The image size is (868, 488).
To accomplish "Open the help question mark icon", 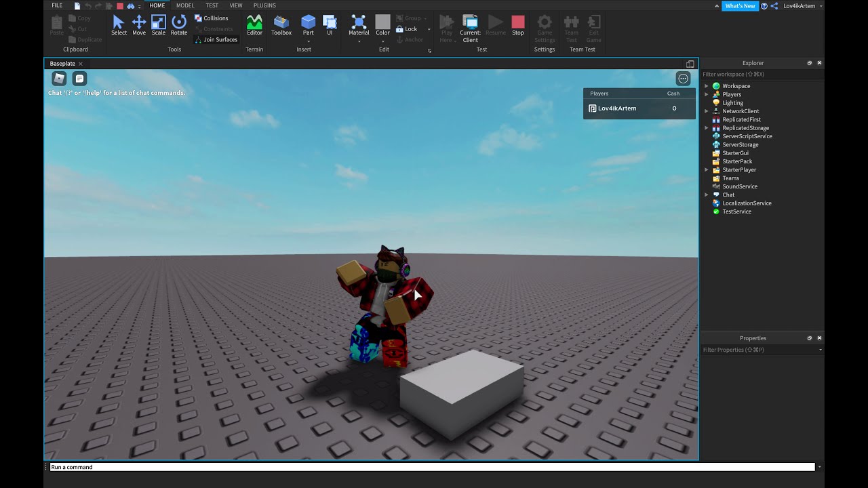I will tap(764, 5).
